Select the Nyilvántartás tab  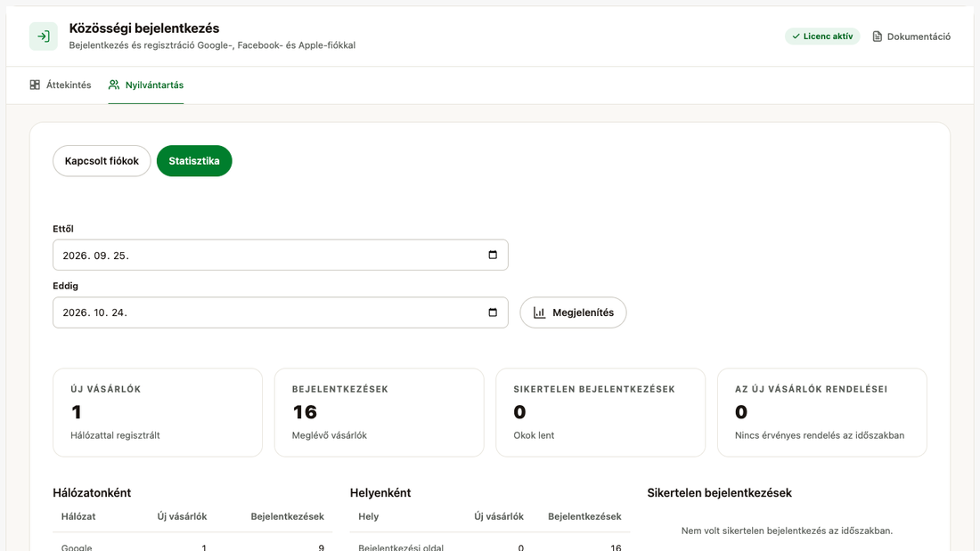click(x=145, y=85)
